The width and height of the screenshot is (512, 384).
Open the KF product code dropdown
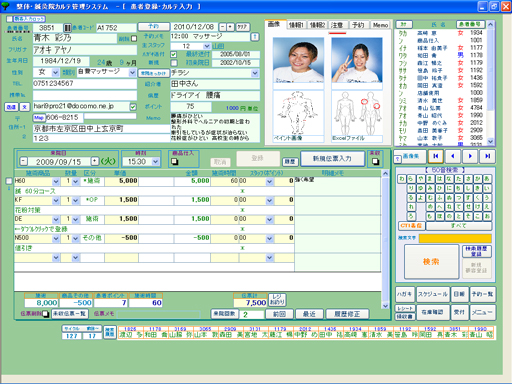coord(56,200)
